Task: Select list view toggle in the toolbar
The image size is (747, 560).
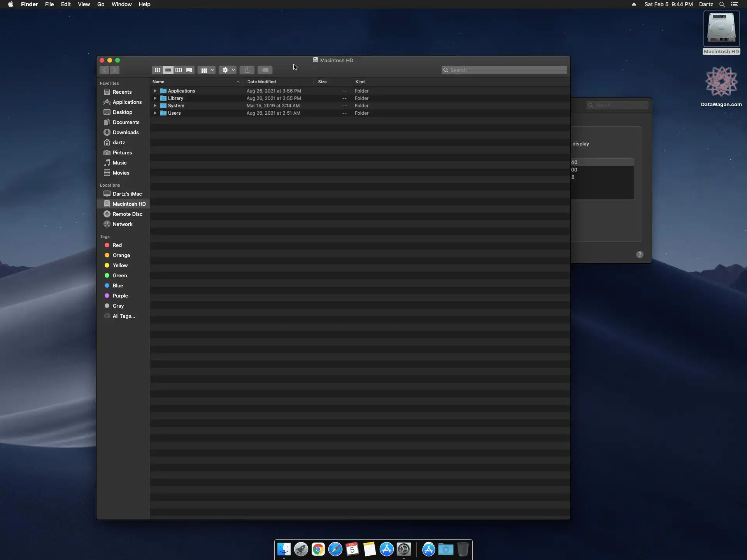Action: 168,70
